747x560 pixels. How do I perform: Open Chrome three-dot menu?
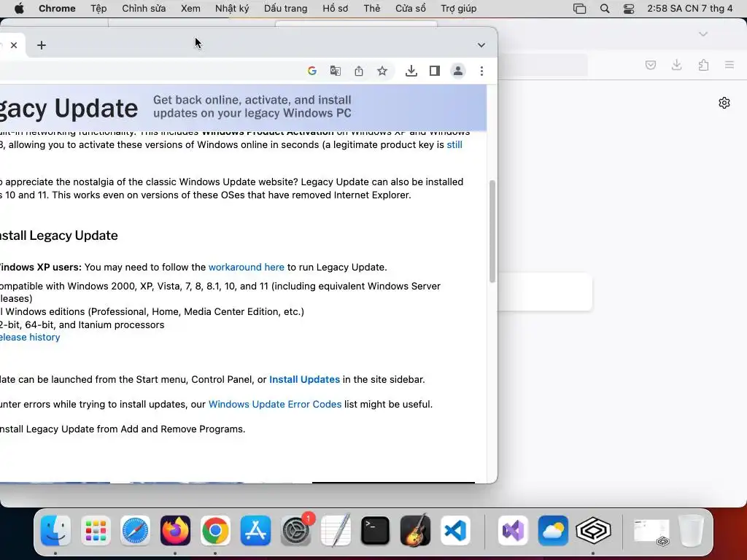pyautogui.click(x=481, y=71)
